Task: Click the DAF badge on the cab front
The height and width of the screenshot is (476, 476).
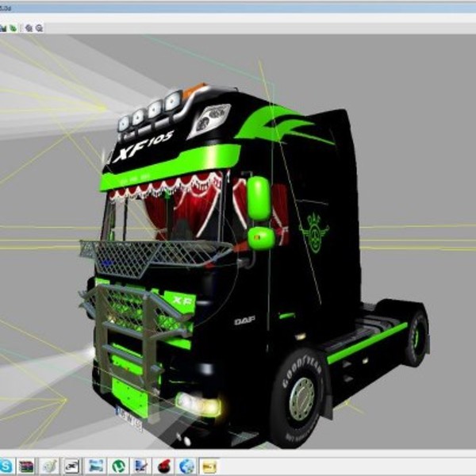Action: [244, 321]
